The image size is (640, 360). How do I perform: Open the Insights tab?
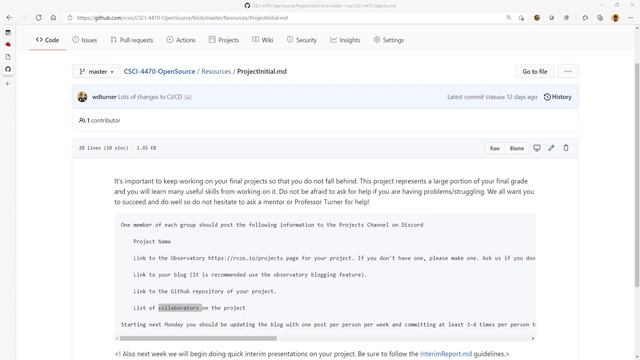(x=345, y=40)
